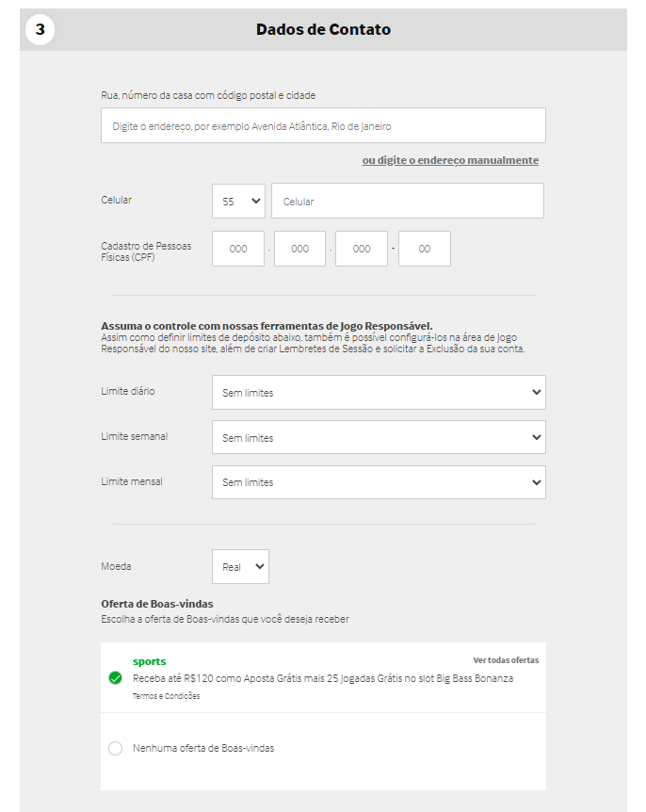The width and height of the screenshot is (646, 812).
Task: Click the second CPF digits field
Action: coord(299,249)
